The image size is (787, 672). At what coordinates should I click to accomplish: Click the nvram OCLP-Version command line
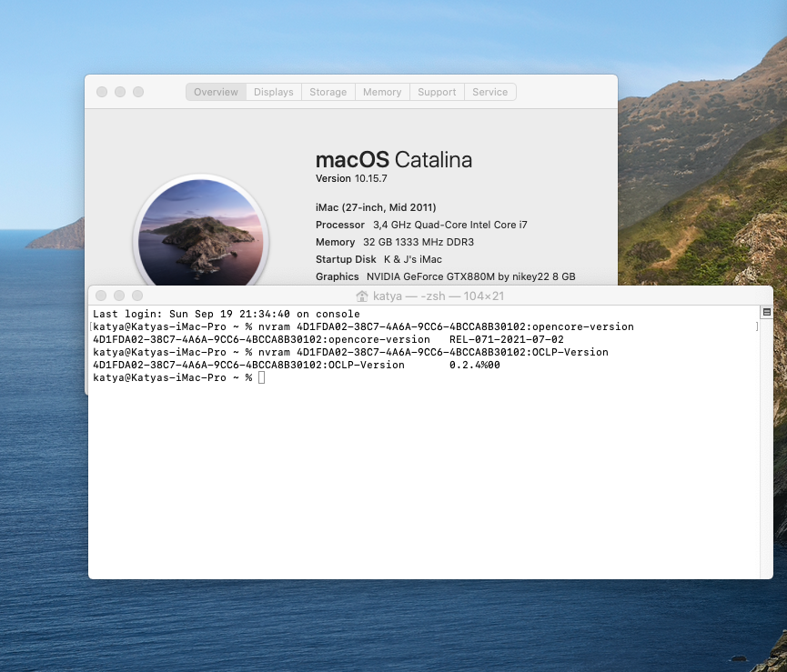point(350,352)
